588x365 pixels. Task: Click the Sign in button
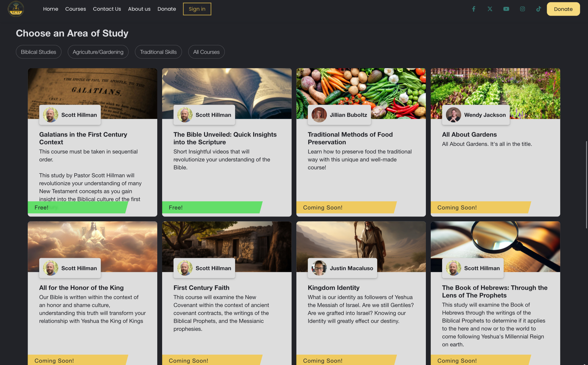pyautogui.click(x=197, y=9)
